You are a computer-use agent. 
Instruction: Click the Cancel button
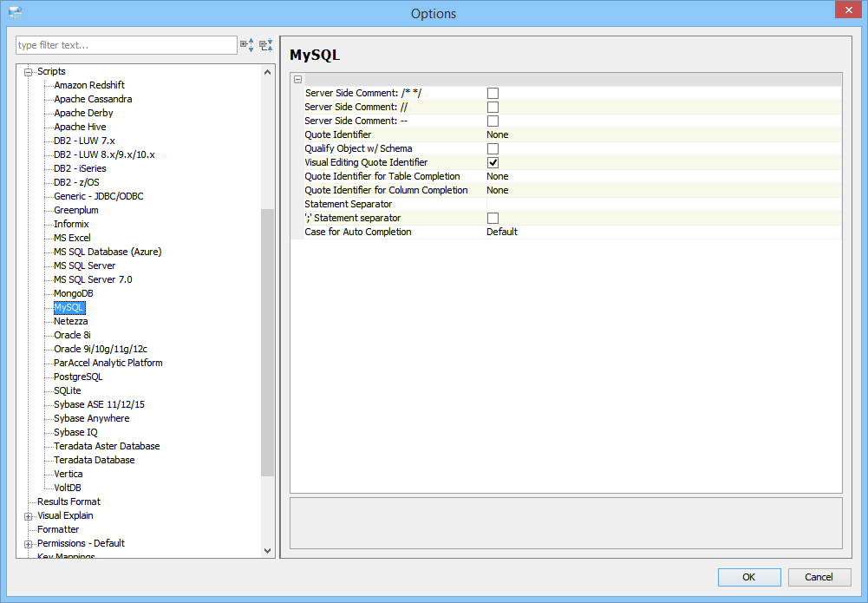[819, 577]
